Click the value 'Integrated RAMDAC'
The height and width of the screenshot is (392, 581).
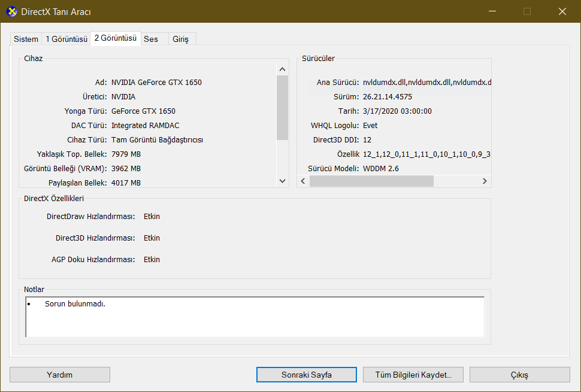tap(145, 126)
